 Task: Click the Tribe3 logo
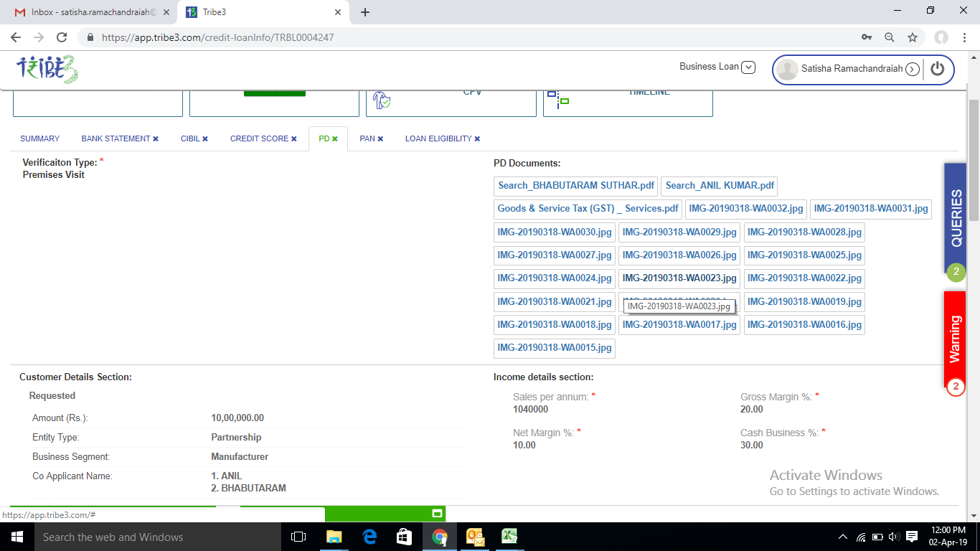click(x=47, y=69)
